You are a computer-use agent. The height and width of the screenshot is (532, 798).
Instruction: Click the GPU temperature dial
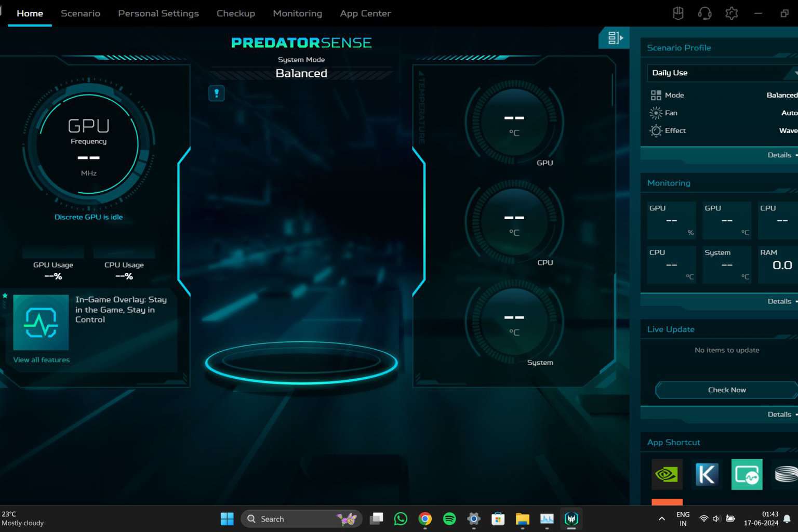coord(514,123)
